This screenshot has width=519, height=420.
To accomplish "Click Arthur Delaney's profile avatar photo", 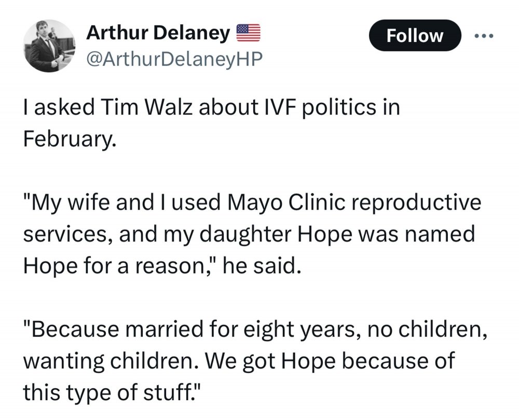I will point(46,45).
